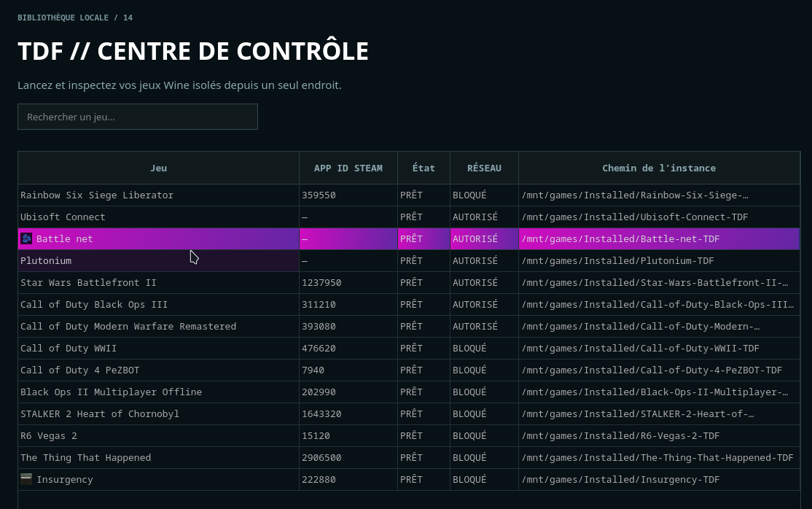
Task: Click app ID 393080
Action: tap(319, 326)
